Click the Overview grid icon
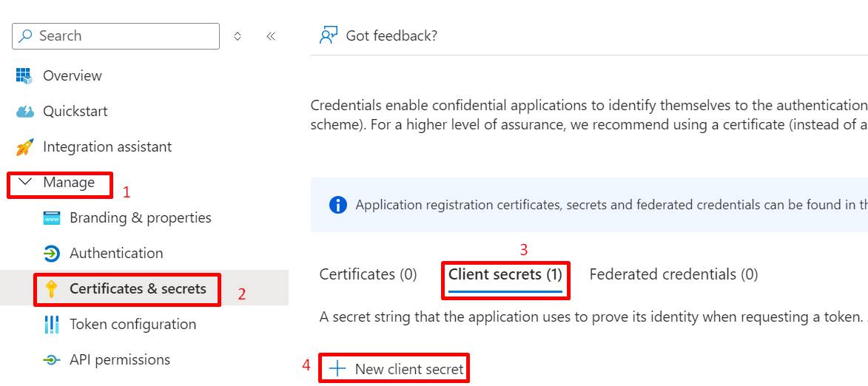Image resolution: width=868 pixels, height=386 pixels. pyautogui.click(x=24, y=75)
